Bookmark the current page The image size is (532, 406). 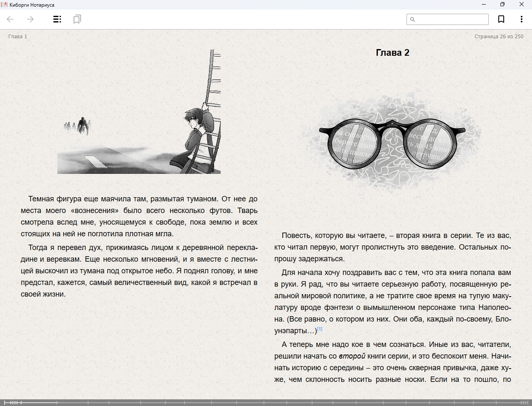[501, 19]
